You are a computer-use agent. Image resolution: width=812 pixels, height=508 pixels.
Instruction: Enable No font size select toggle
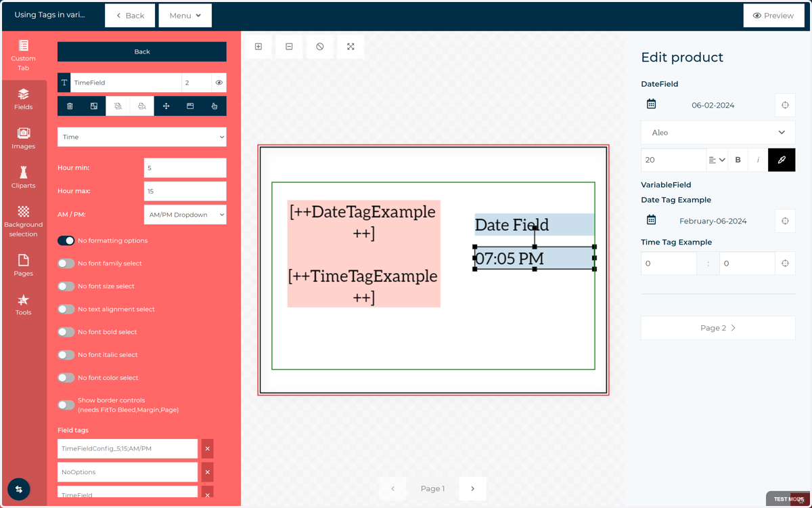66,287
